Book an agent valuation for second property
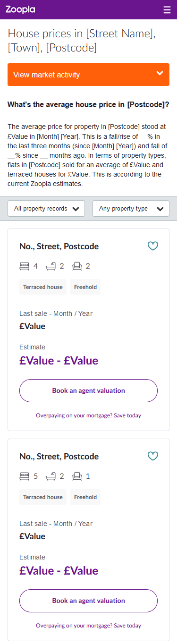This screenshot has height=644, width=177. [x=88, y=601]
